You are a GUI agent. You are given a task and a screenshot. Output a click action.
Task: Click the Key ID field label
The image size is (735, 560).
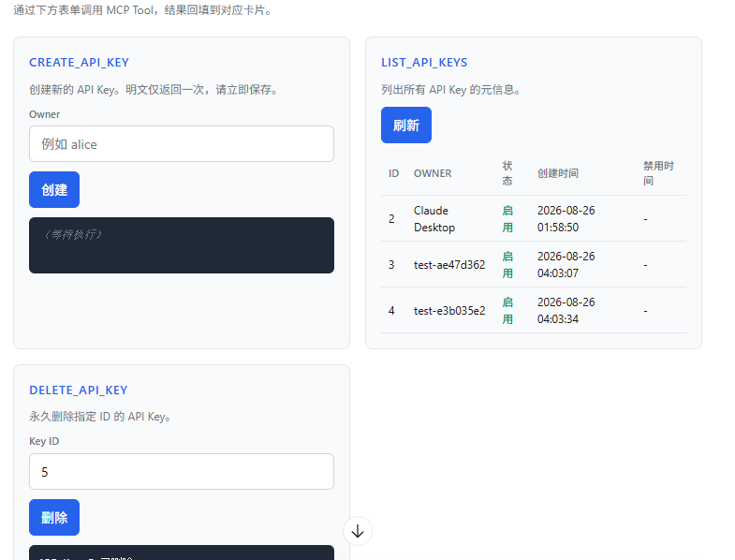pyautogui.click(x=44, y=441)
